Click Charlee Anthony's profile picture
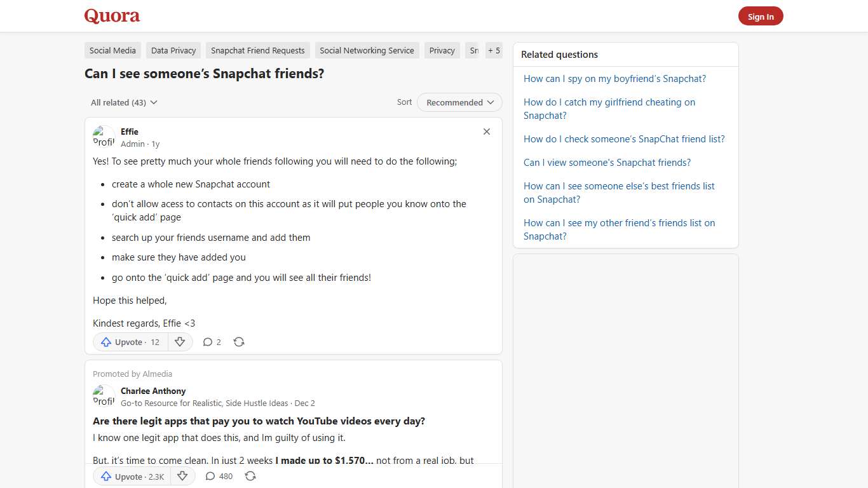Image resolution: width=868 pixels, height=488 pixels. 104,395
